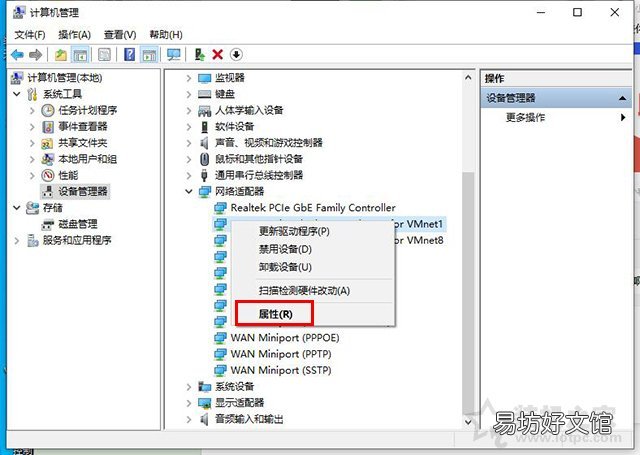The image size is (640, 455).
Task: Select 声音、视频和游戏控制器 category
Action: point(269,143)
